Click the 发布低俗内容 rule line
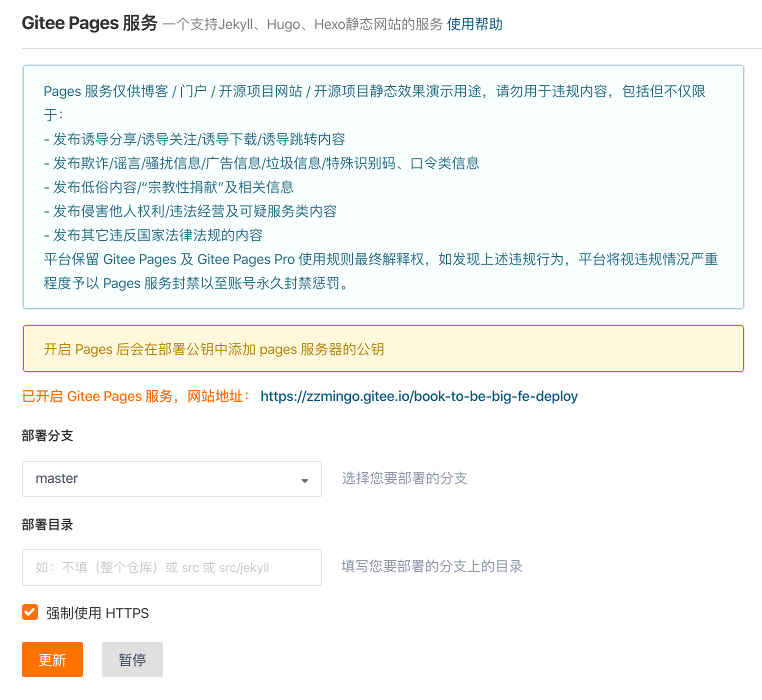 tap(169, 187)
